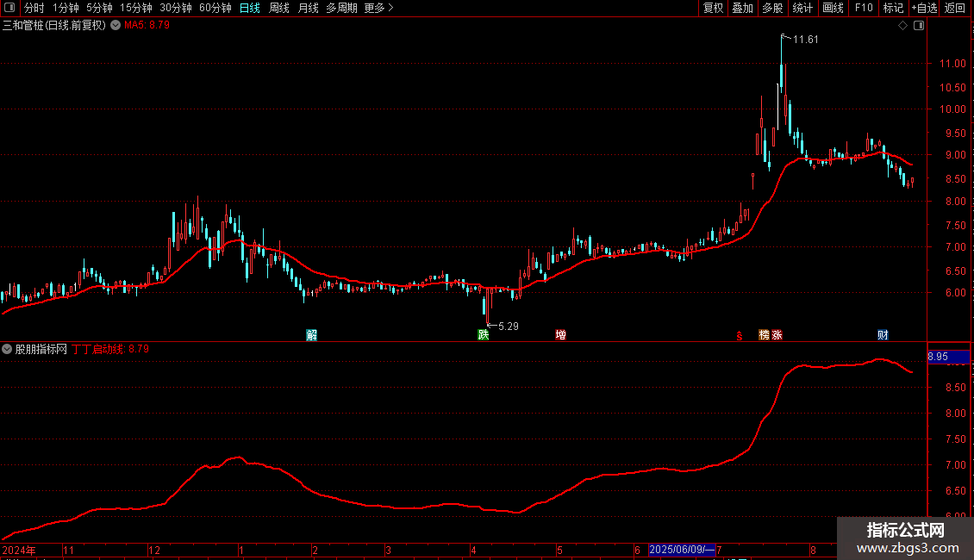Click the 返回 back button
Screen dimensions: 974x560
coord(955,8)
